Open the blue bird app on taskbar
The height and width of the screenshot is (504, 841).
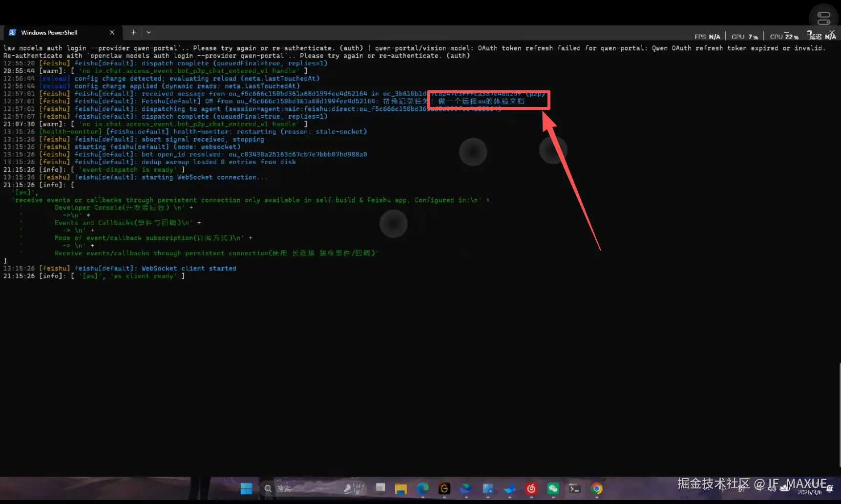pos(466,488)
